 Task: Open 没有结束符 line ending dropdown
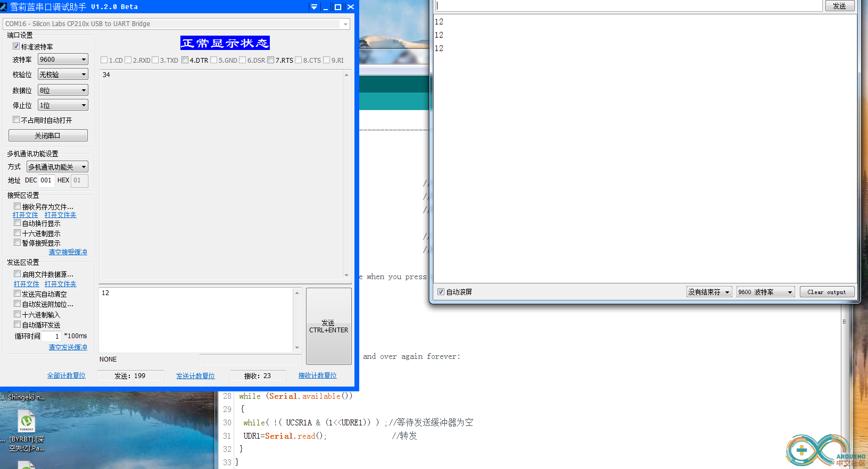709,292
